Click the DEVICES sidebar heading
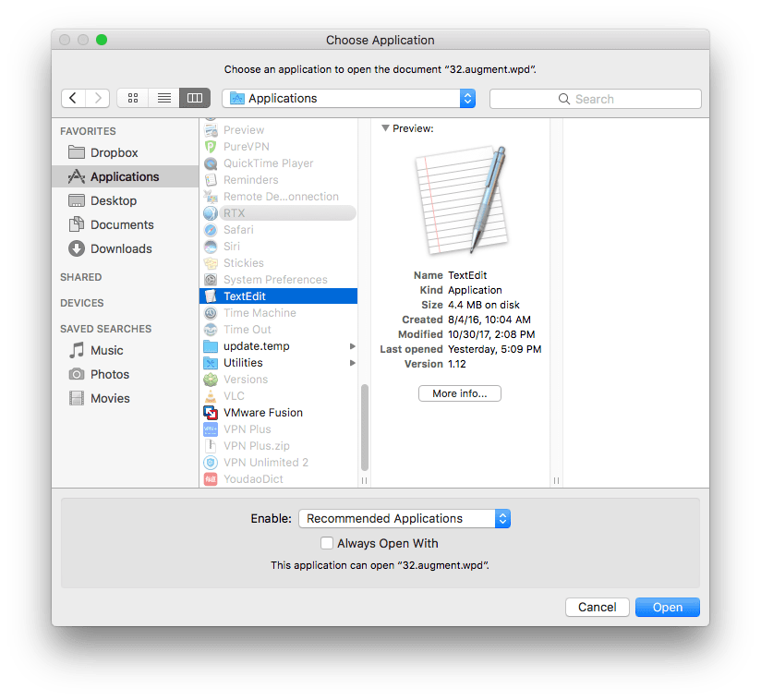Screen dimensions: 761x700 (82, 303)
